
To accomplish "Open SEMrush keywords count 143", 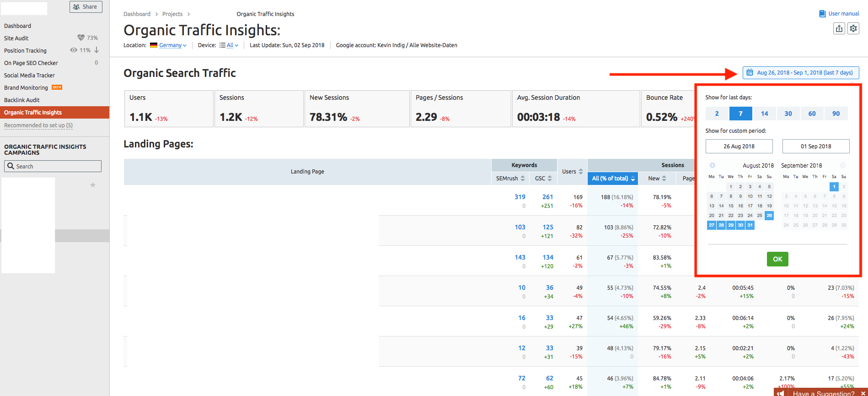I will pyautogui.click(x=520, y=257).
